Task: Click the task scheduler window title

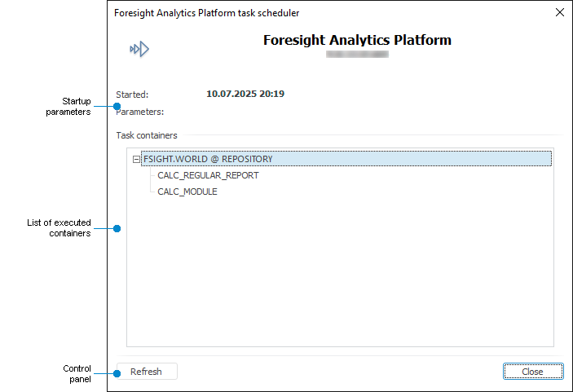Action: click(206, 13)
